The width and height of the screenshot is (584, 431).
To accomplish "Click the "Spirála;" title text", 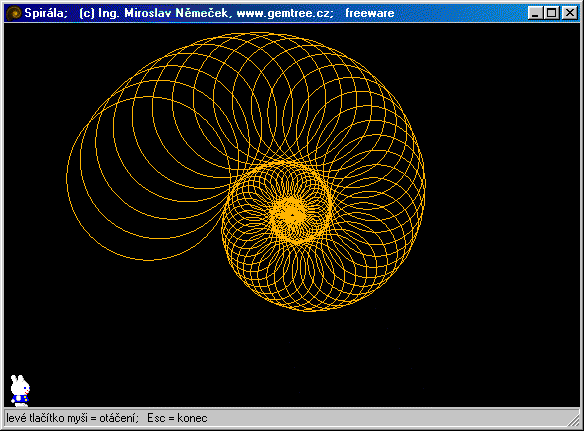I will [x=46, y=13].
